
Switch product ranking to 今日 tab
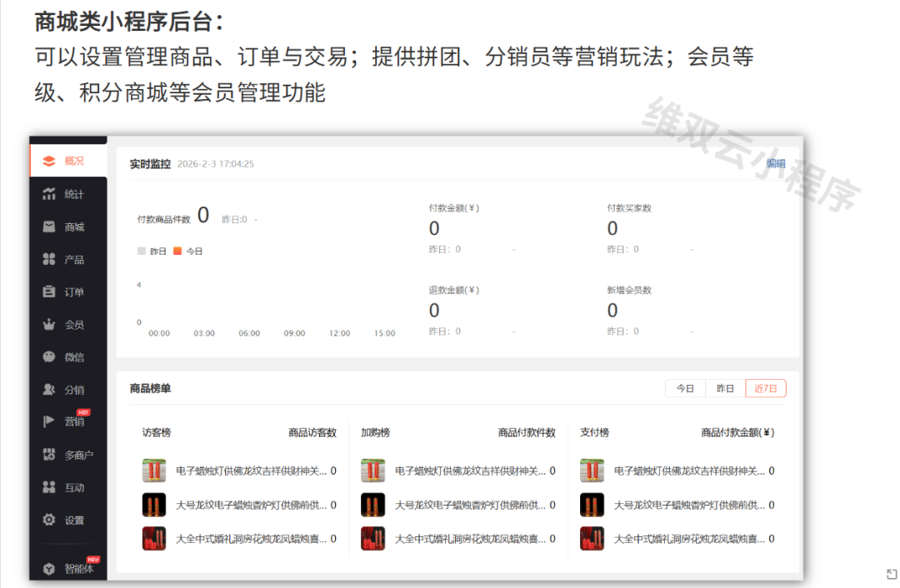(685, 388)
